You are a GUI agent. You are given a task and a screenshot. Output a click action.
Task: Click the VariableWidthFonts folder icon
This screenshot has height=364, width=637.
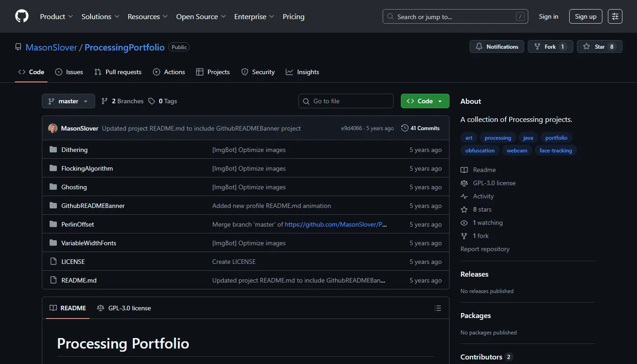(x=53, y=243)
